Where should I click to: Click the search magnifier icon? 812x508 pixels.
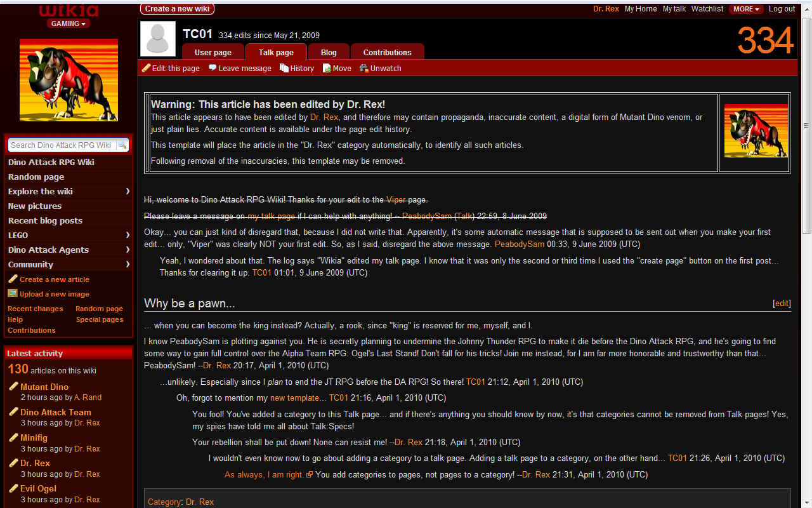(x=122, y=145)
